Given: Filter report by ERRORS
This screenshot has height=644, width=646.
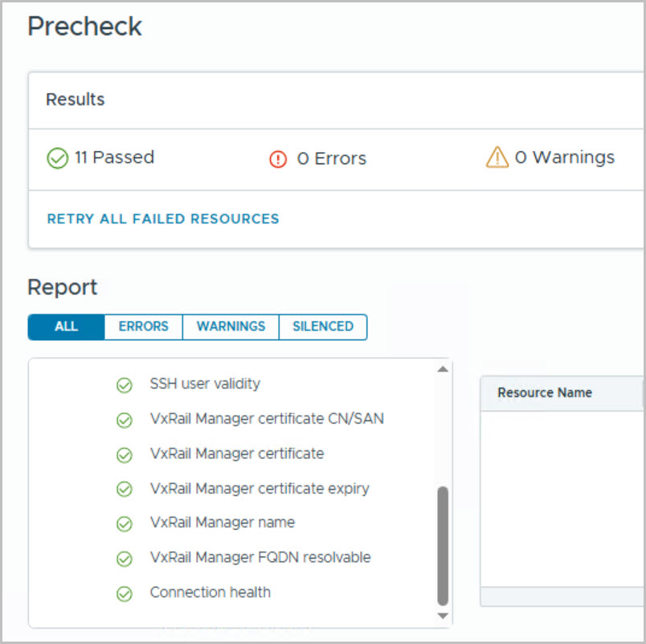Looking at the screenshot, I should (x=143, y=326).
